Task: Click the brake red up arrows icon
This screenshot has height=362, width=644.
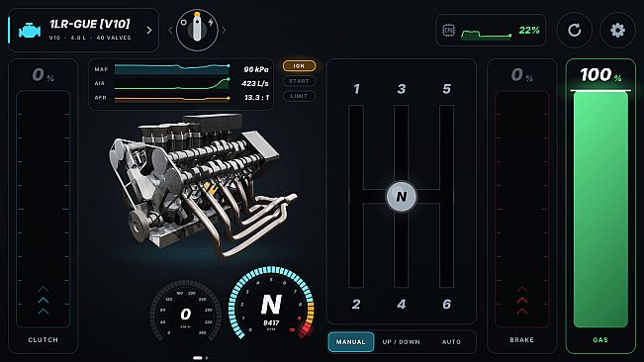Action: click(522, 301)
